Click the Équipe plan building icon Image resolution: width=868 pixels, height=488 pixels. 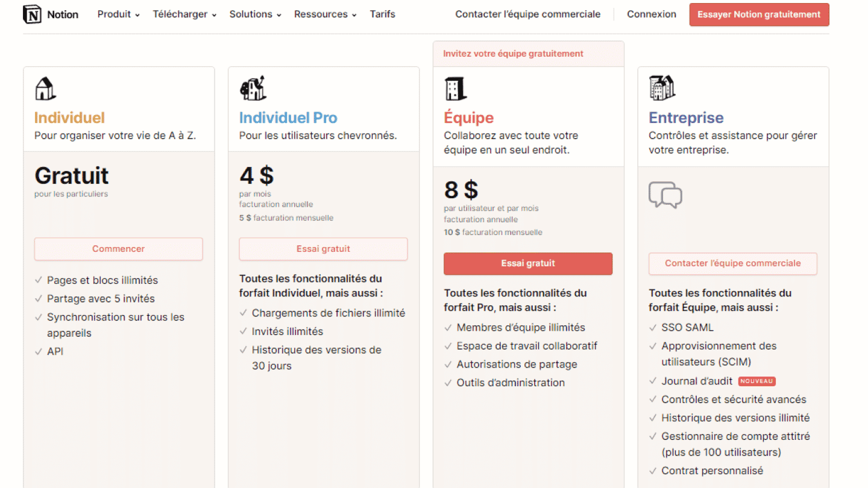(456, 88)
